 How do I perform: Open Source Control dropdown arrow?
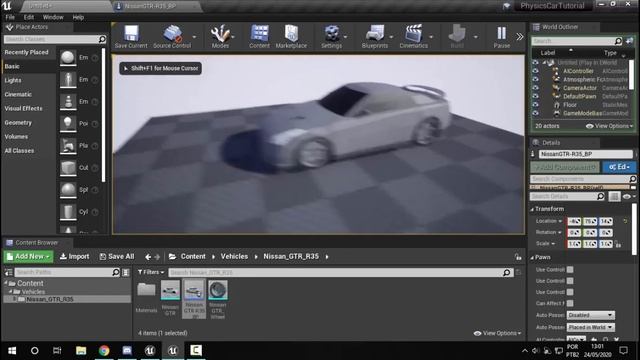194,37
